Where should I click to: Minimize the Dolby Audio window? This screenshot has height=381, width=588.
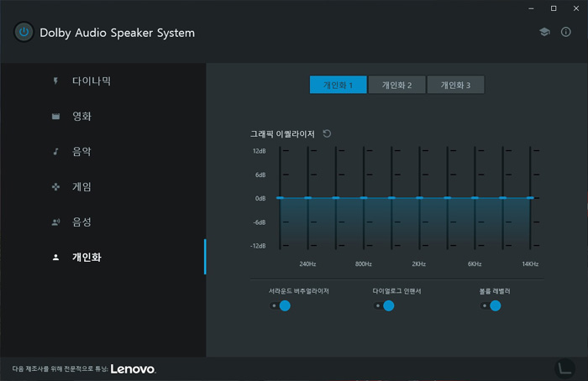click(531, 8)
